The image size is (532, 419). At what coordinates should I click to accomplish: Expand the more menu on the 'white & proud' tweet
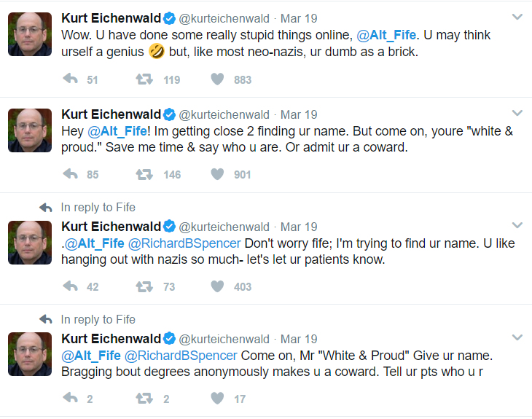pos(517,113)
